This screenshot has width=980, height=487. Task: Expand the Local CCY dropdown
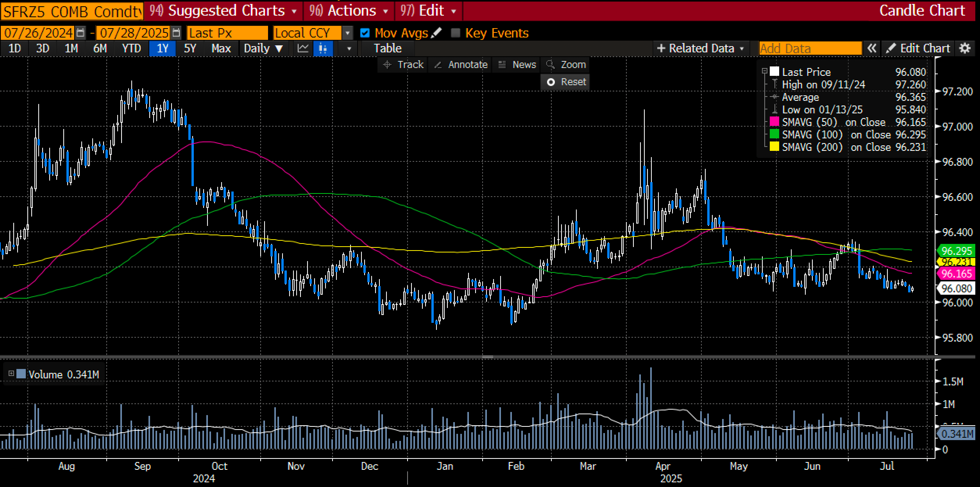coord(347,33)
